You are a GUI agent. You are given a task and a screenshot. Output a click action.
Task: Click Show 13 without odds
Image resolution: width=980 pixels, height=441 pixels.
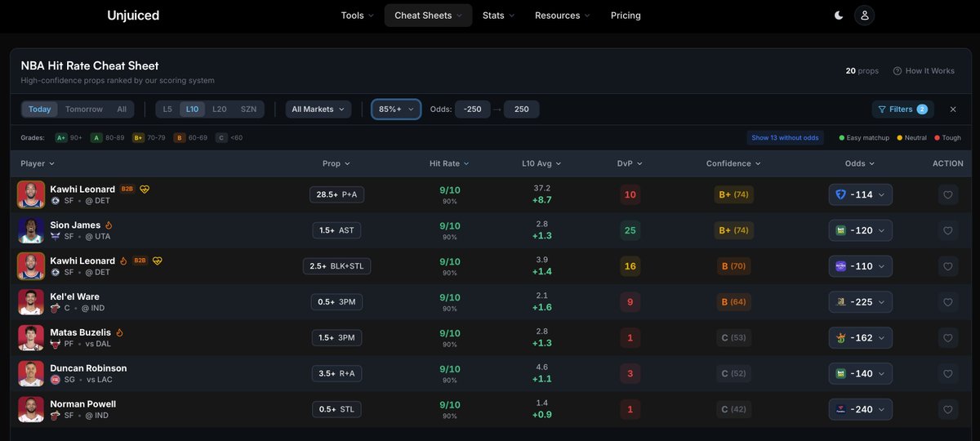click(785, 138)
